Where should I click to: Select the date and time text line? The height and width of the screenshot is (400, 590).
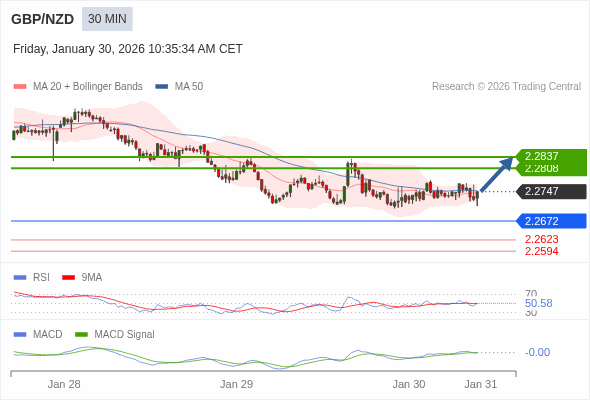tap(128, 49)
